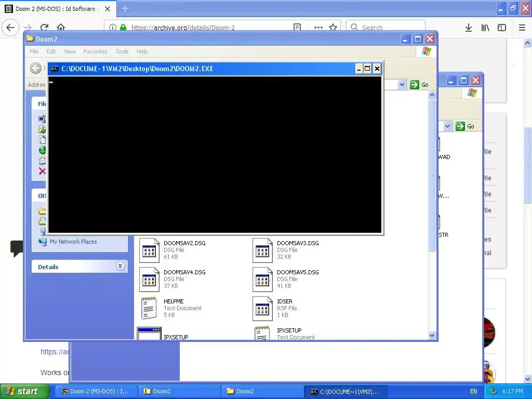Open Firefox downloads arrow icon
The image size is (532, 399).
(469, 28)
